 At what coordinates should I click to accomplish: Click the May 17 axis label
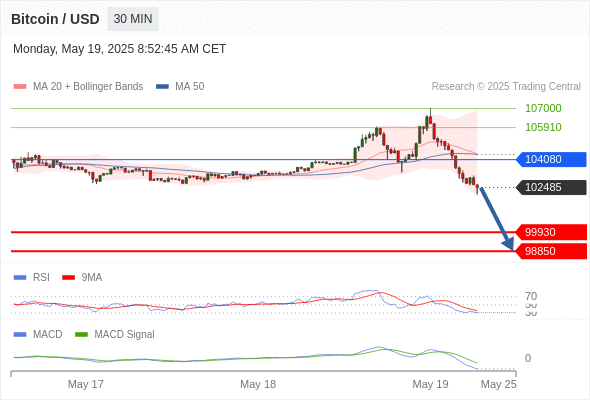tap(85, 384)
